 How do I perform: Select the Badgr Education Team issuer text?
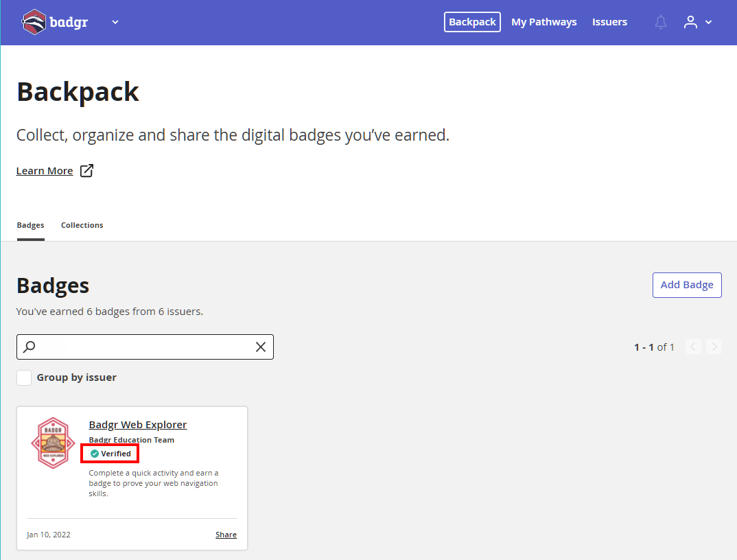point(132,440)
